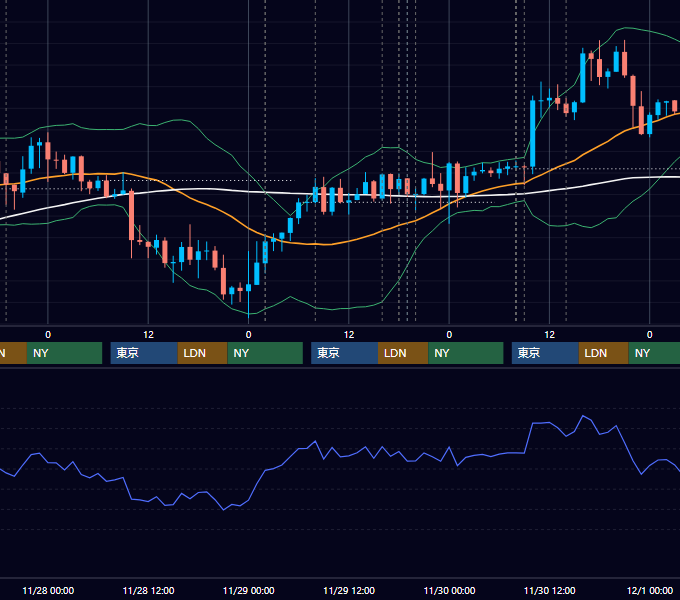Click the NY session block above 11/28 00:00
Image resolution: width=680 pixels, height=600 pixels.
point(64,353)
